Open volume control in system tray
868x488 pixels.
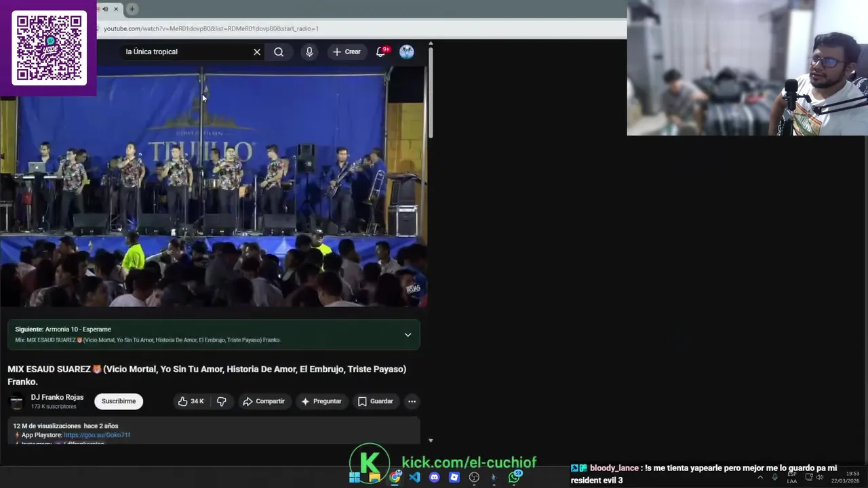[x=819, y=477]
